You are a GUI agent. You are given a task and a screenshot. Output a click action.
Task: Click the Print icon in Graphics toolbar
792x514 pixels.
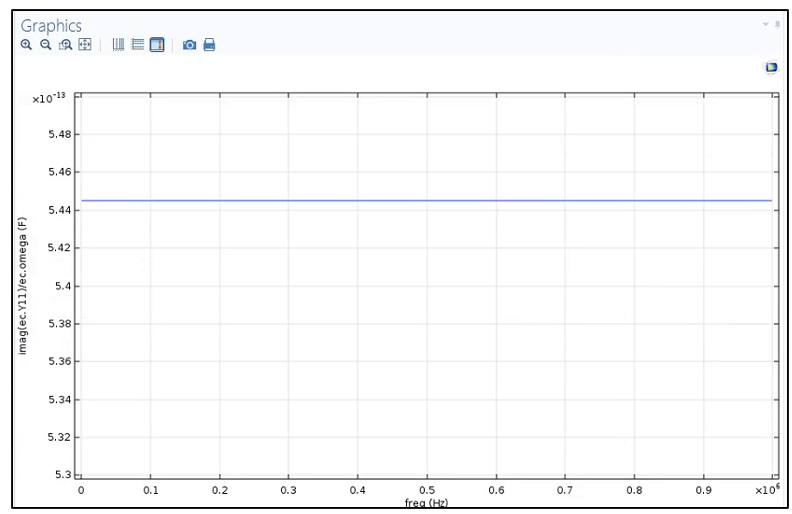tap(209, 45)
